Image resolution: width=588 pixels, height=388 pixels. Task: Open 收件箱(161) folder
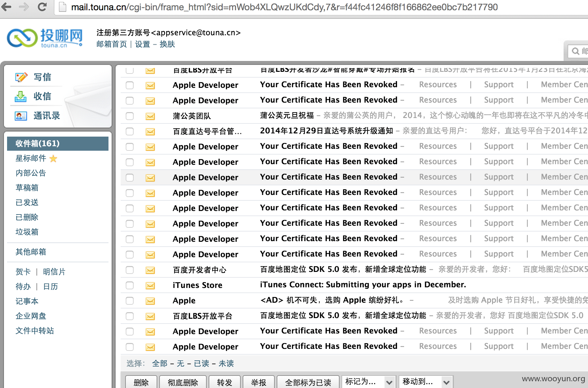point(58,143)
